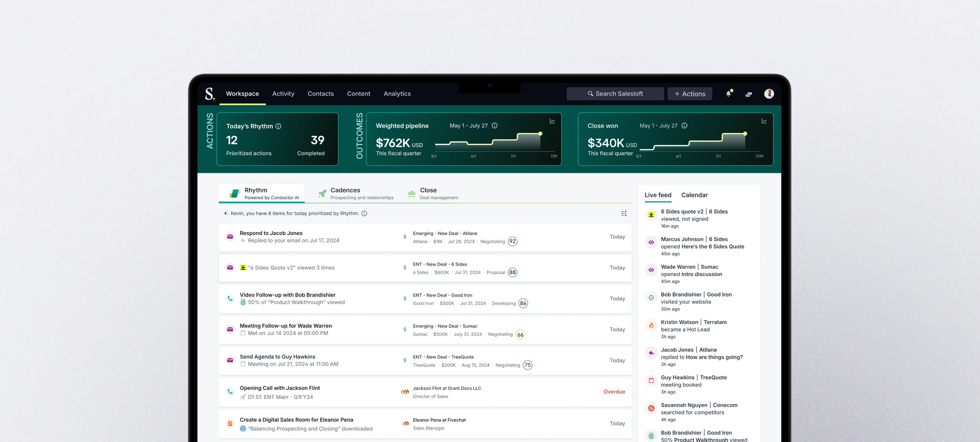
Task: Click the 92 deal score badge
Action: [512, 241]
